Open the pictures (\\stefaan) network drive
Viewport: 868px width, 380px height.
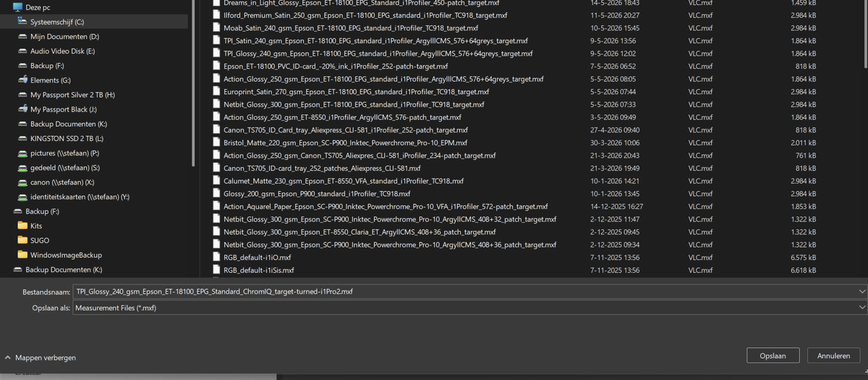[x=64, y=153]
